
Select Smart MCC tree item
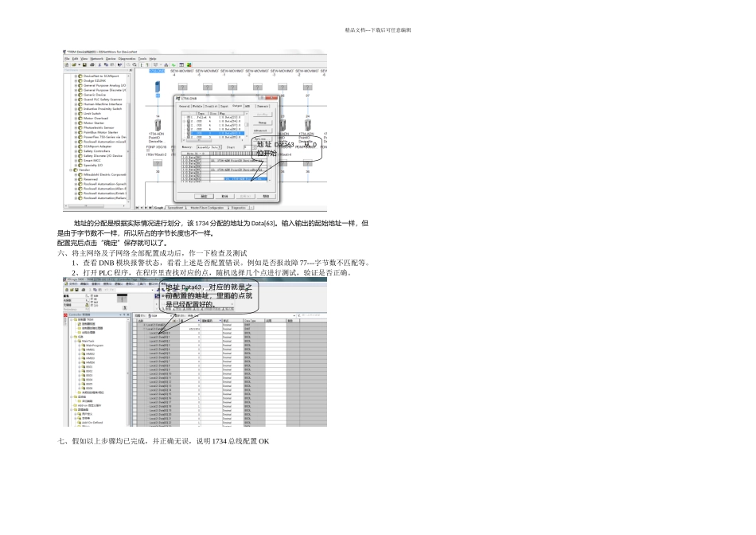click(x=92, y=161)
